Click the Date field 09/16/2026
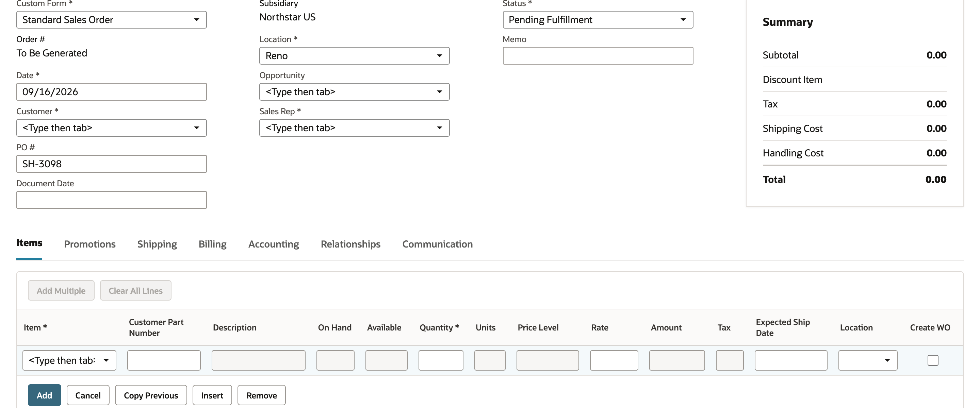The image size is (980, 408). click(111, 92)
